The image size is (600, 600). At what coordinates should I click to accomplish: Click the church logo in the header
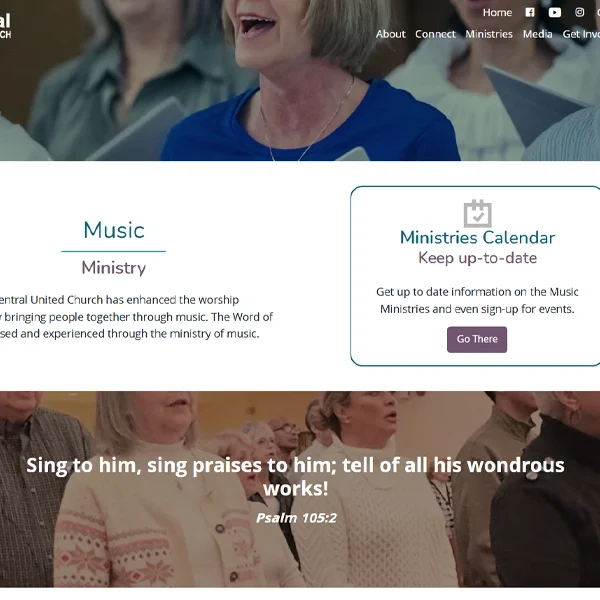[5, 26]
